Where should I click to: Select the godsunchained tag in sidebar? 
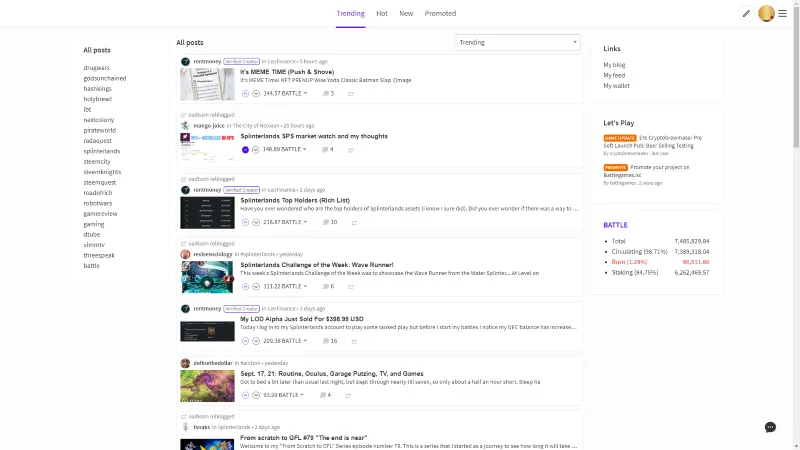pyautogui.click(x=105, y=79)
